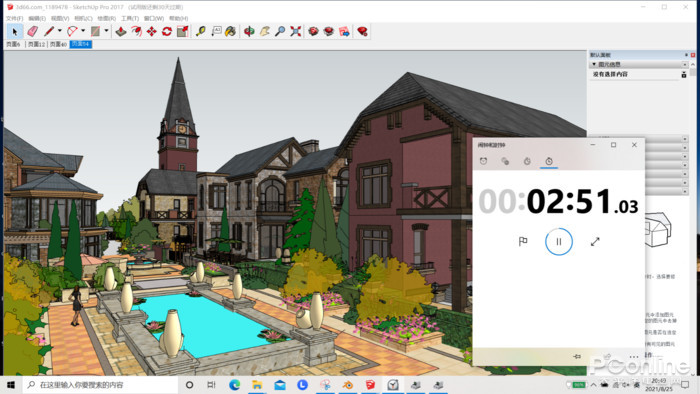Pick the Tape Measure tool
700x394 pixels.
coord(200,31)
